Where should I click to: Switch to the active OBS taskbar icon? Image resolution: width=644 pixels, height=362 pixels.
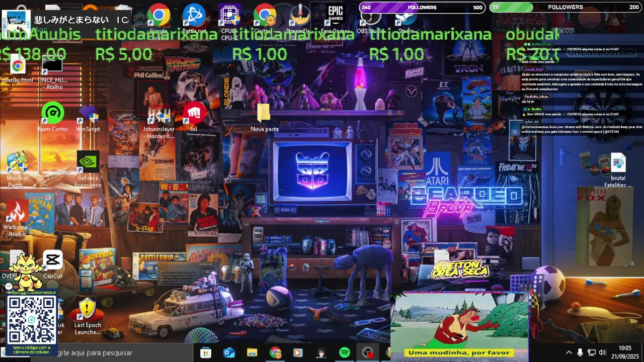coord(368,352)
